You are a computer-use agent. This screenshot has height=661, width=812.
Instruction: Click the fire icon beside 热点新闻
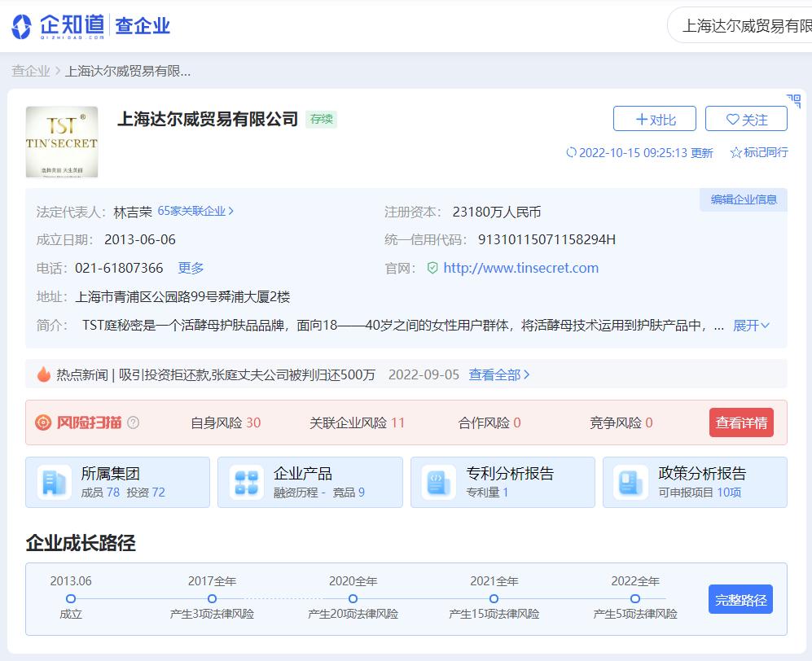pos(44,374)
